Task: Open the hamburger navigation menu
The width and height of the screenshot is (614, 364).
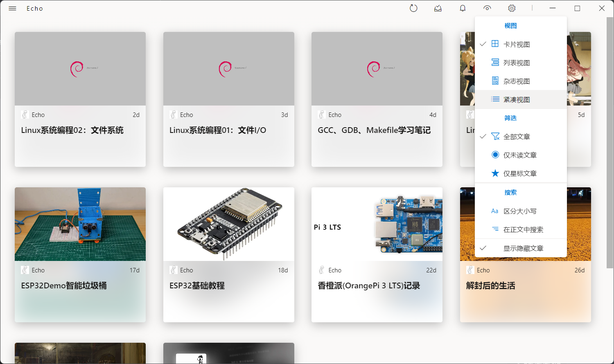Action: pyautogui.click(x=12, y=9)
